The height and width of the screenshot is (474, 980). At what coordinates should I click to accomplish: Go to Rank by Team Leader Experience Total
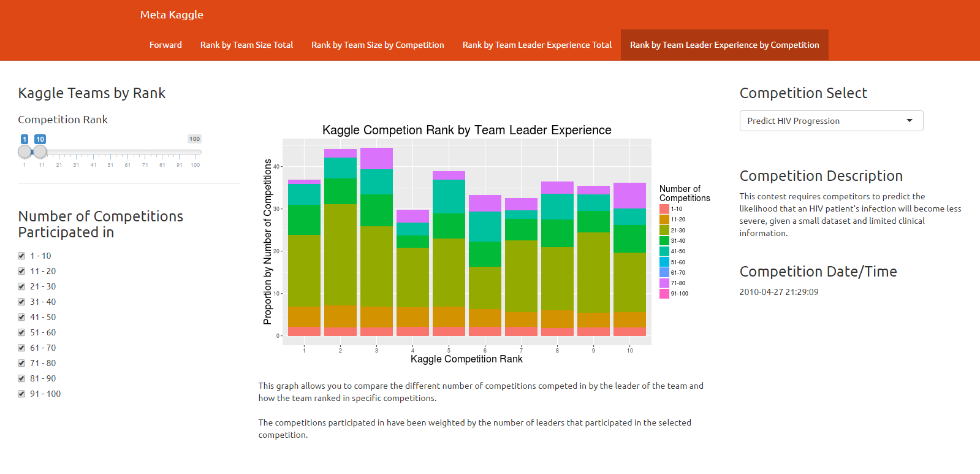click(537, 45)
